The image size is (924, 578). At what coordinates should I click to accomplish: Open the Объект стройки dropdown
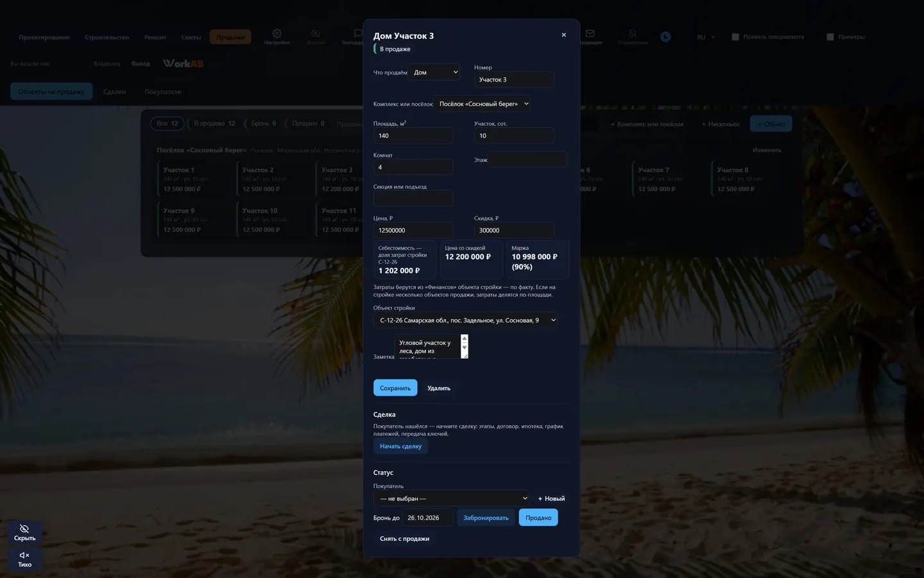[466, 320]
